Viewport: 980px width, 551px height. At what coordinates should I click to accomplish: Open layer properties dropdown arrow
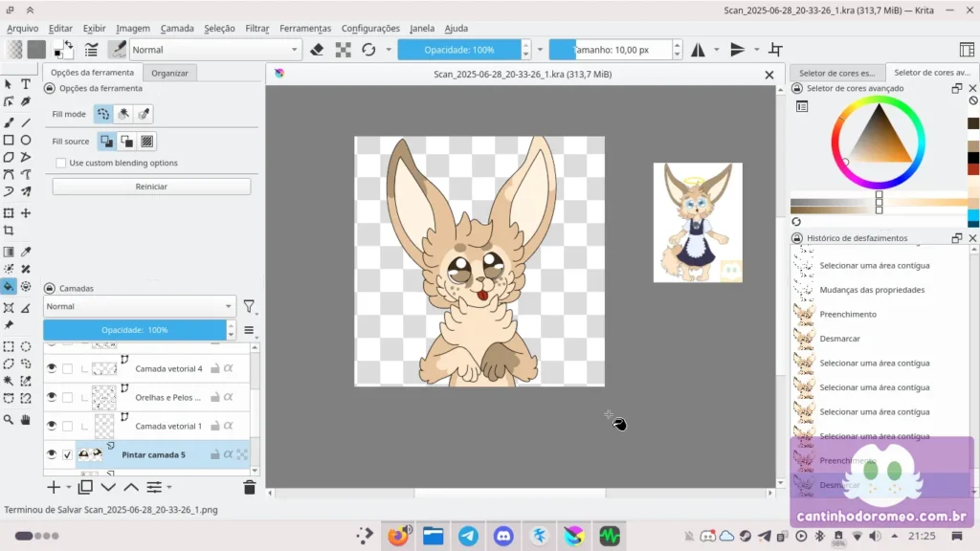169,487
